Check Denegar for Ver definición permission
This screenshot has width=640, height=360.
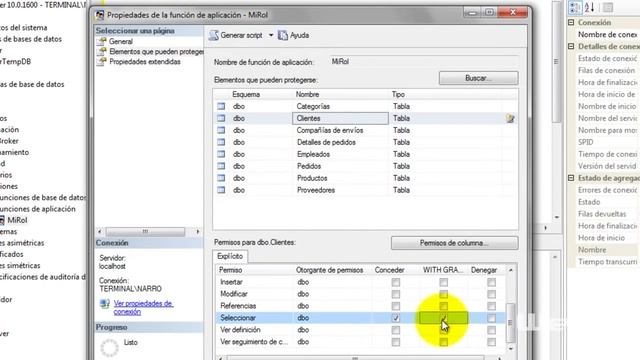tap(491, 330)
